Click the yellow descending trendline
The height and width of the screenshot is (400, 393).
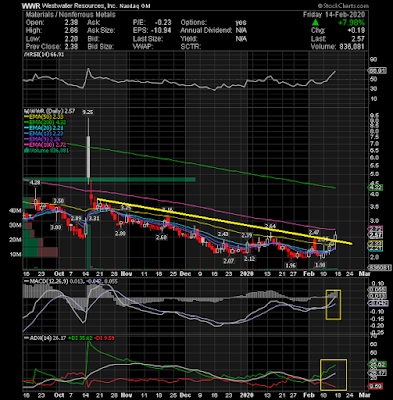[224, 222]
